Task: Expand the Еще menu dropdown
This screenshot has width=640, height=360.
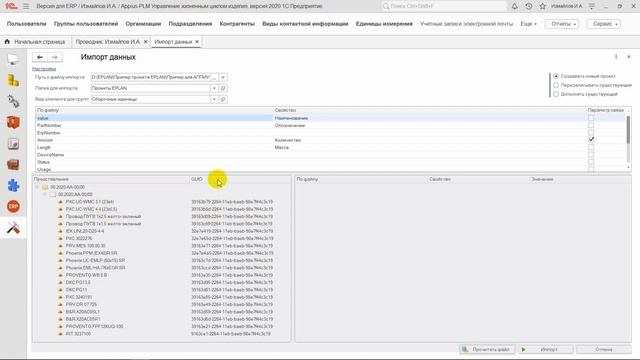Action: click(x=529, y=24)
